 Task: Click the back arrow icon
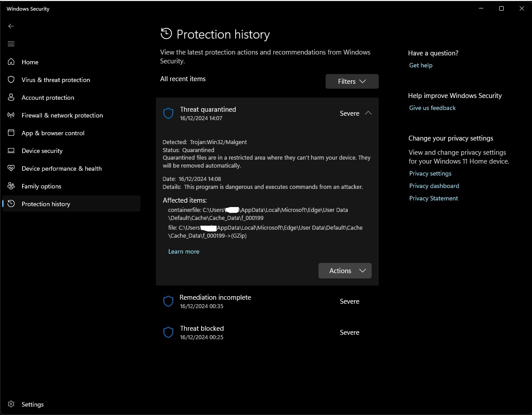pos(11,26)
